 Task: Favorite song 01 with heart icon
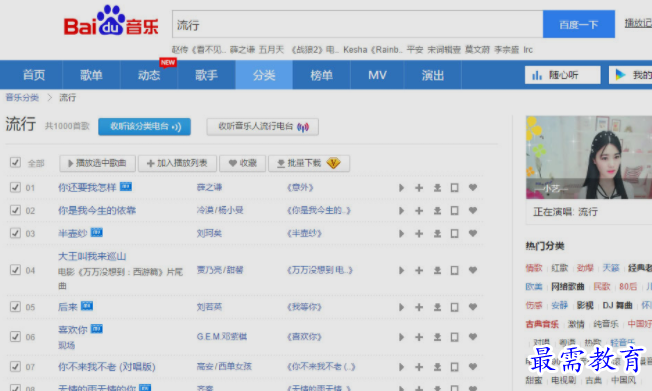pos(473,188)
